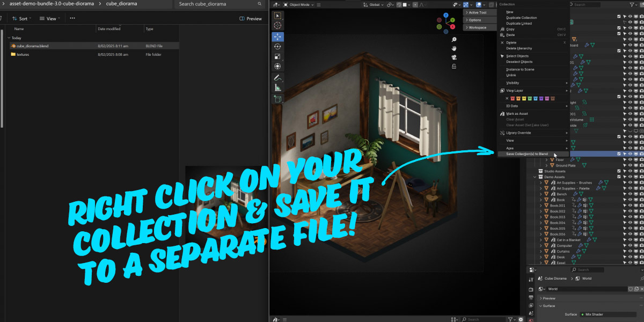Open the Sort menu in File Explorer

[21, 18]
